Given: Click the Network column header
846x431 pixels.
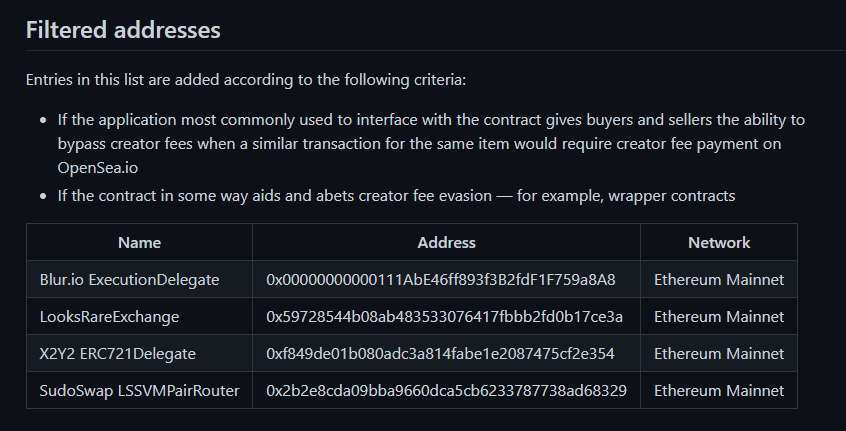Looking at the screenshot, I should click(719, 242).
